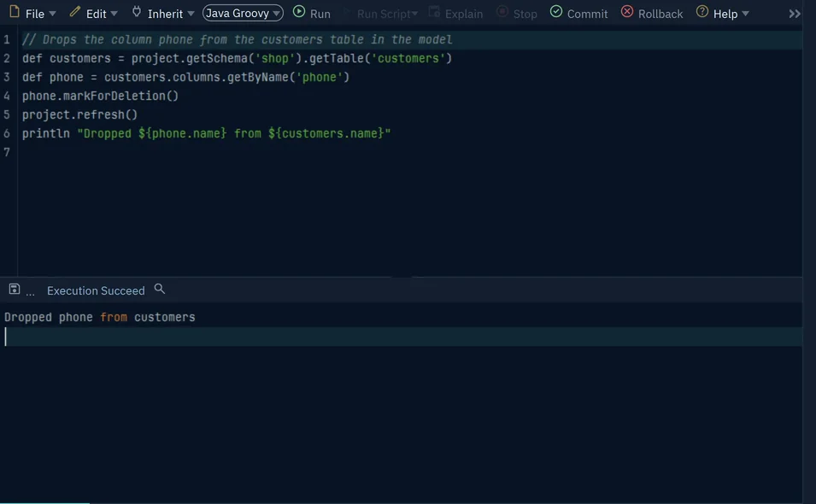
Task: Open the Help menu
Action: (x=723, y=14)
